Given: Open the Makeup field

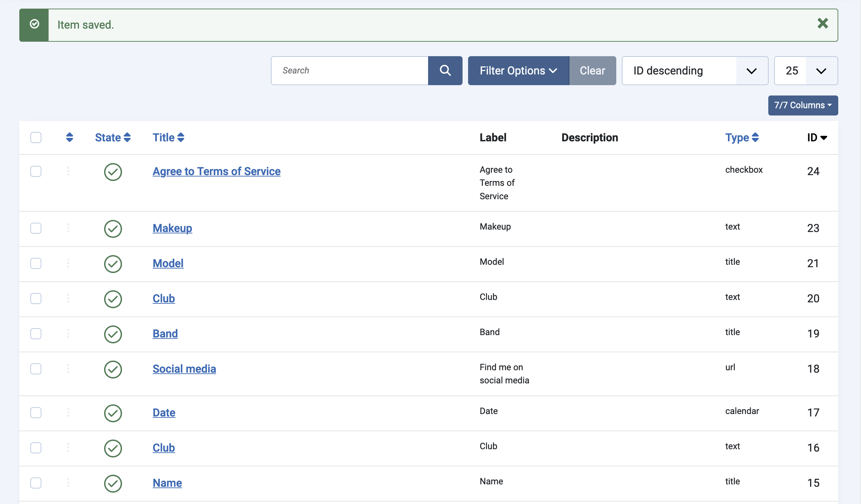Looking at the screenshot, I should pyautogui.click(x=172, y=228).
